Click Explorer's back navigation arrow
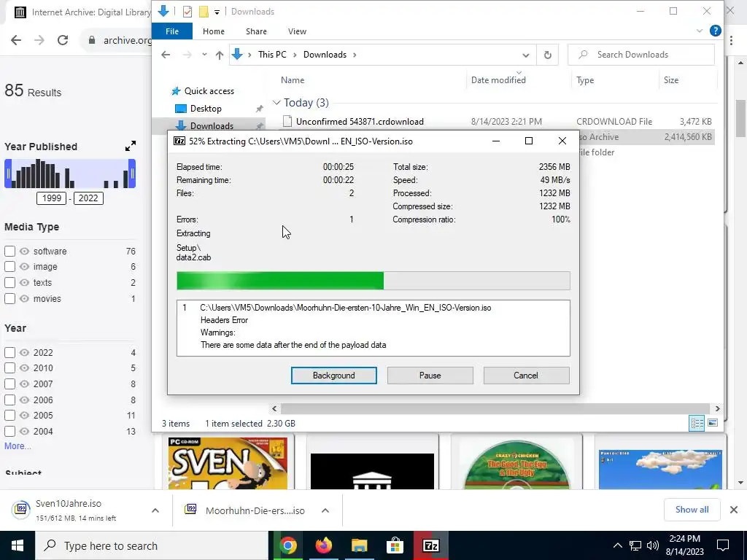Viewport: 747px width, 560px height. (x=166, y=55)
